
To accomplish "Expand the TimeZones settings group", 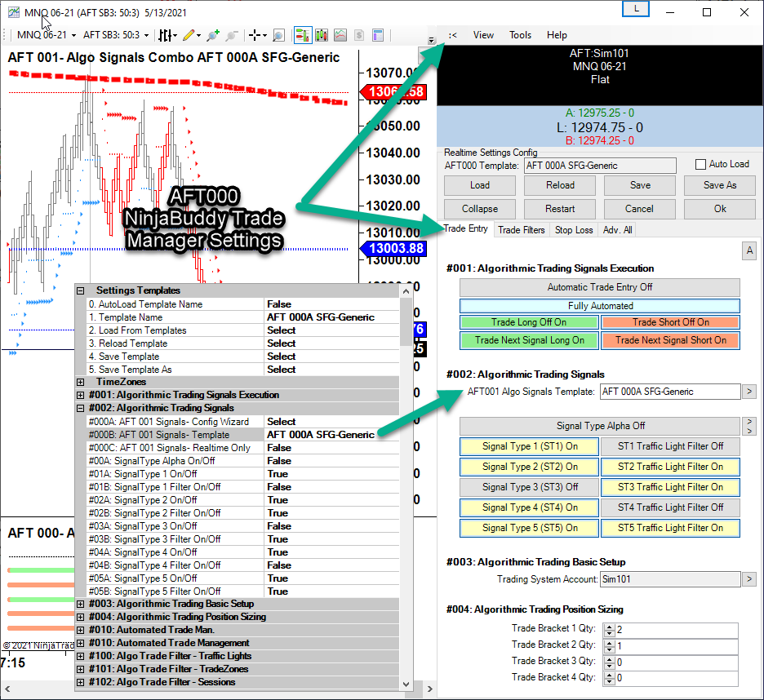I will click(x=80, y=382).
